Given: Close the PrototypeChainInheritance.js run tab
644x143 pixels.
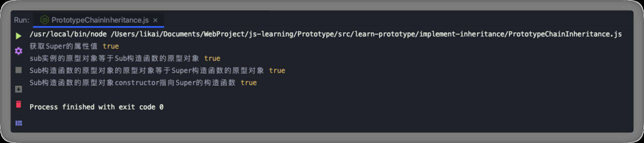Looking at the screenshot, I should point(155,20).
